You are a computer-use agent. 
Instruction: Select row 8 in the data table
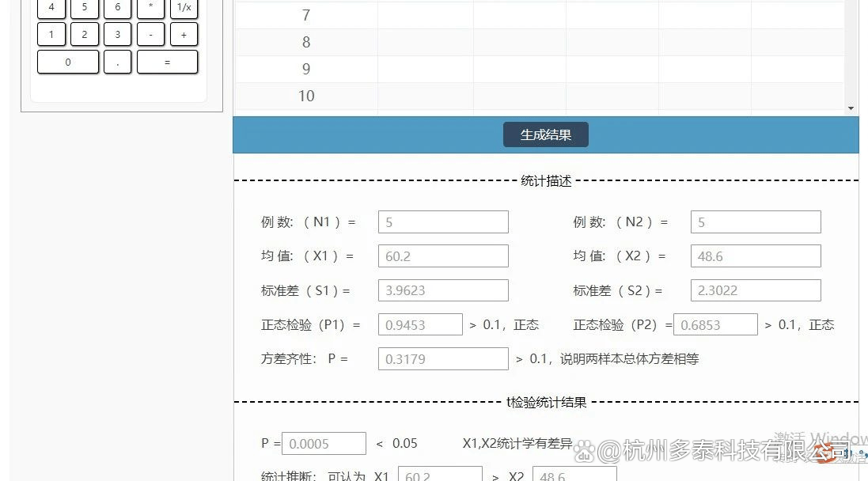click(x=539, y=42)
